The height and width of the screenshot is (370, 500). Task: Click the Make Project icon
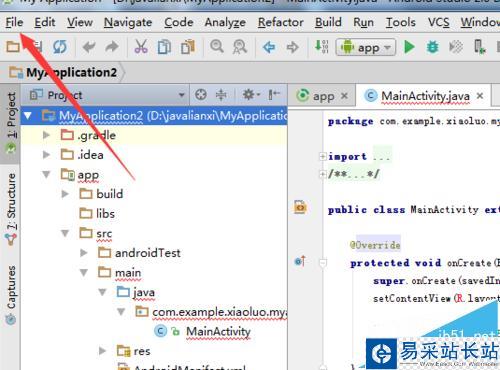(x=322, y=47)
